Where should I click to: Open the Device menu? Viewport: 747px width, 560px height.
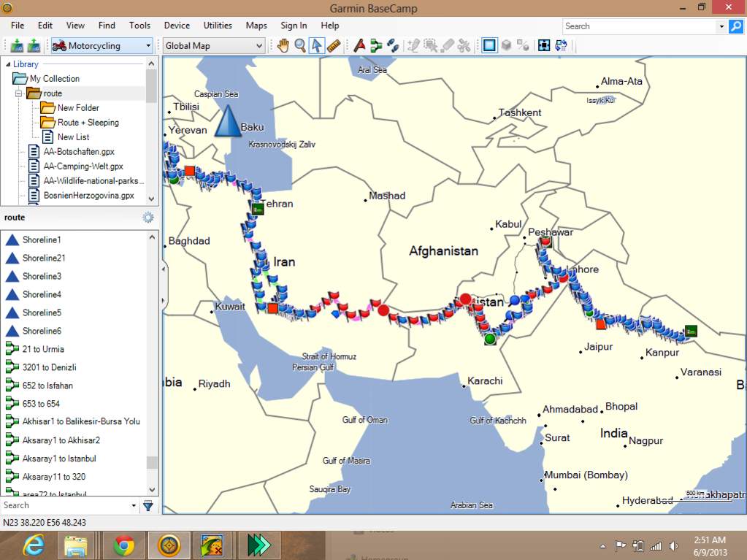177,26
